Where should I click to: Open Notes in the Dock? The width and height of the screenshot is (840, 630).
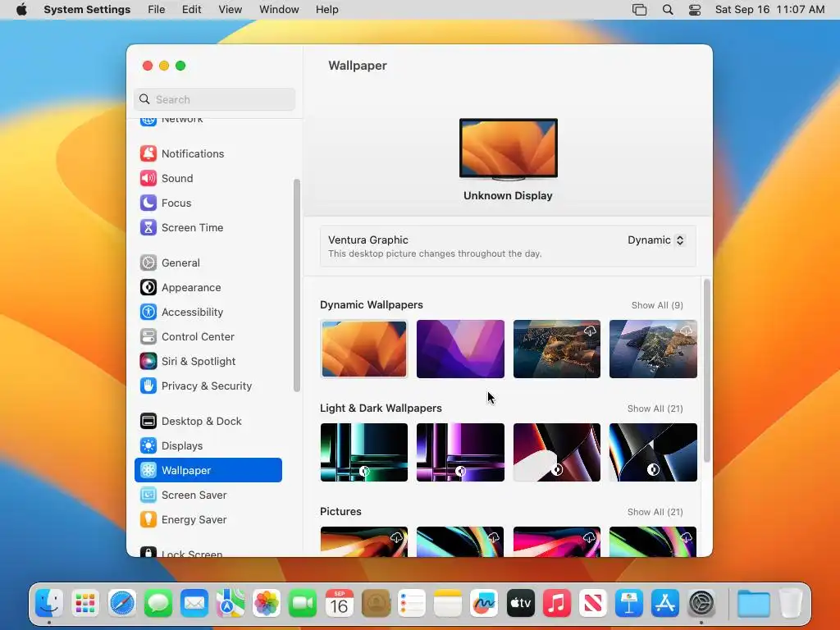pyautogui.click(x=448, y=603)
